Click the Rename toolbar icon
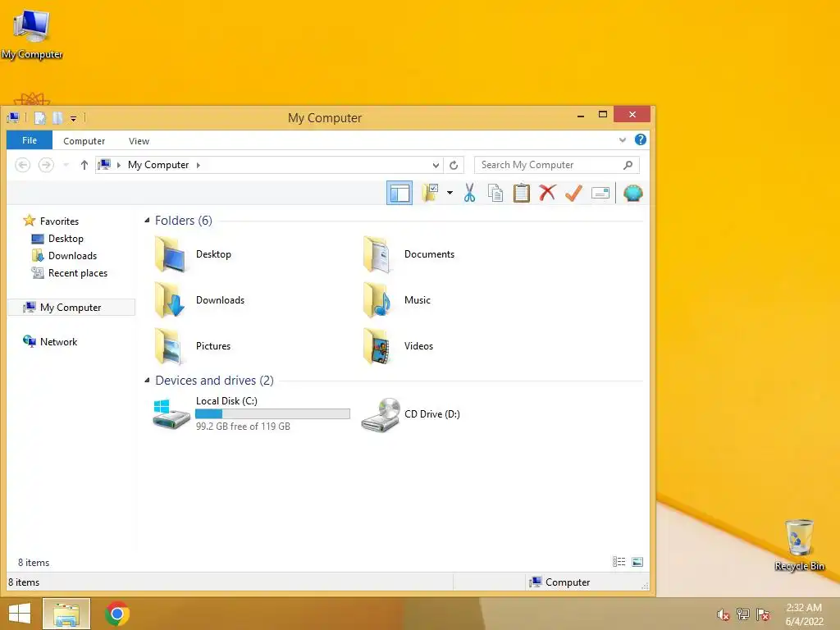Image resolution: width=840 pixels, height=630 pixels. [600, 193]
